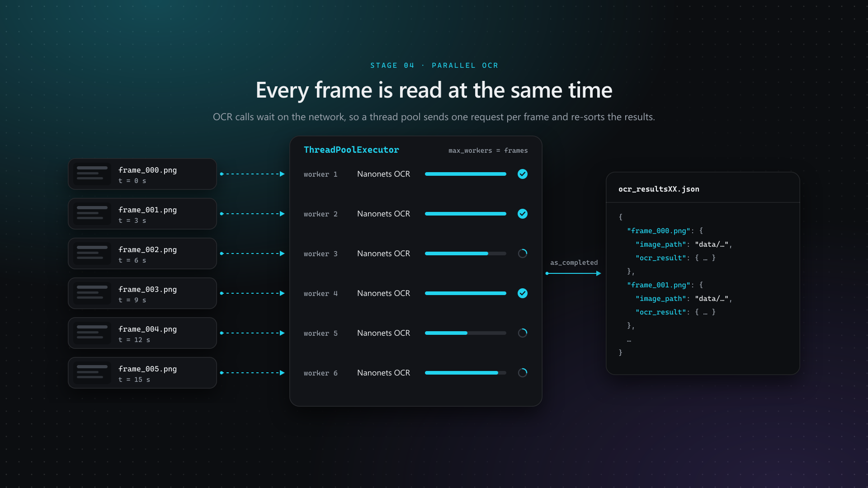Click the STAGE 04 · PARALLEL OCR label

434,66
